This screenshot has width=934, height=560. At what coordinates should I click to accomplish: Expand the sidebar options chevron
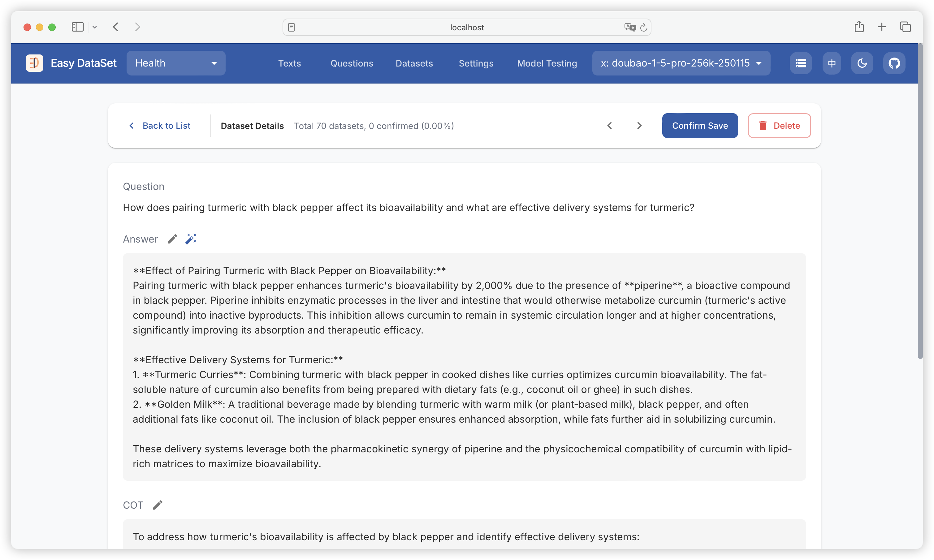point(95,27)
